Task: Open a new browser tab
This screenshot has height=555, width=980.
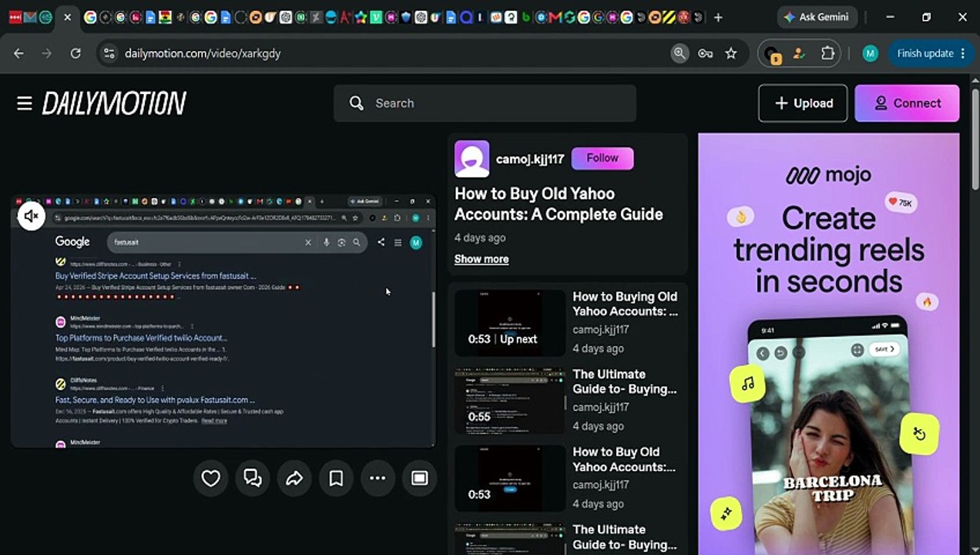Action: pyautogui.click(x=718, y=17)
